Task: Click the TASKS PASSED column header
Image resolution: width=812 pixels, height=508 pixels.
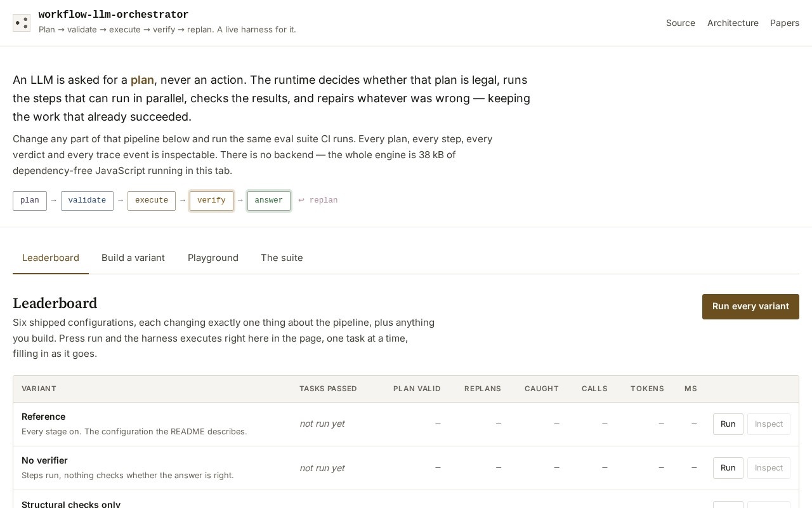Action: tap(328, 389)
